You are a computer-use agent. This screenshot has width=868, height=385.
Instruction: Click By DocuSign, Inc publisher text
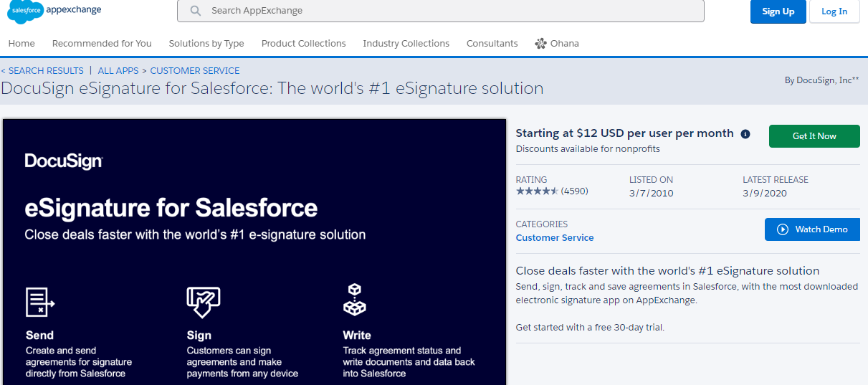(822, 80)
